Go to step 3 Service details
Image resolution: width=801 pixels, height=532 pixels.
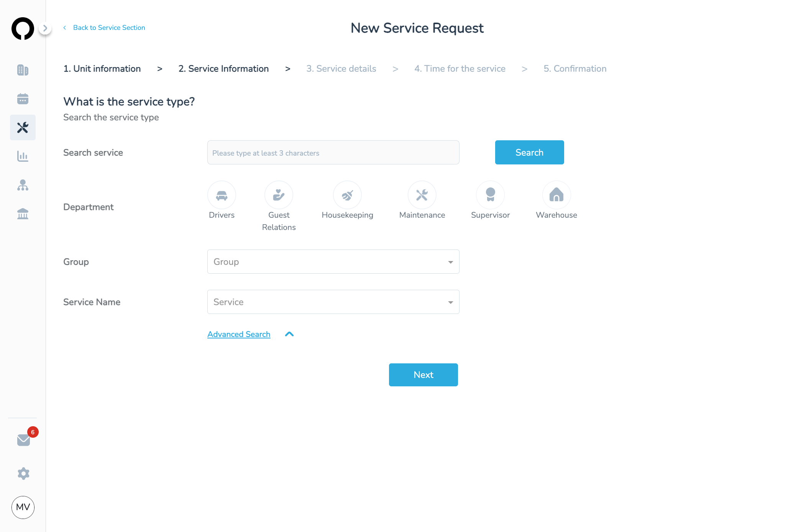tap(341, 69)
